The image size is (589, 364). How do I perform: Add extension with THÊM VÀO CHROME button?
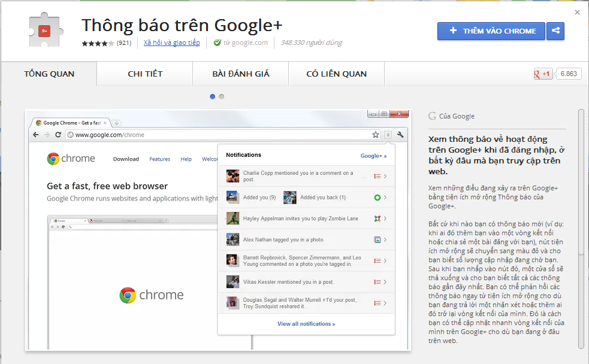coord(491,31)
